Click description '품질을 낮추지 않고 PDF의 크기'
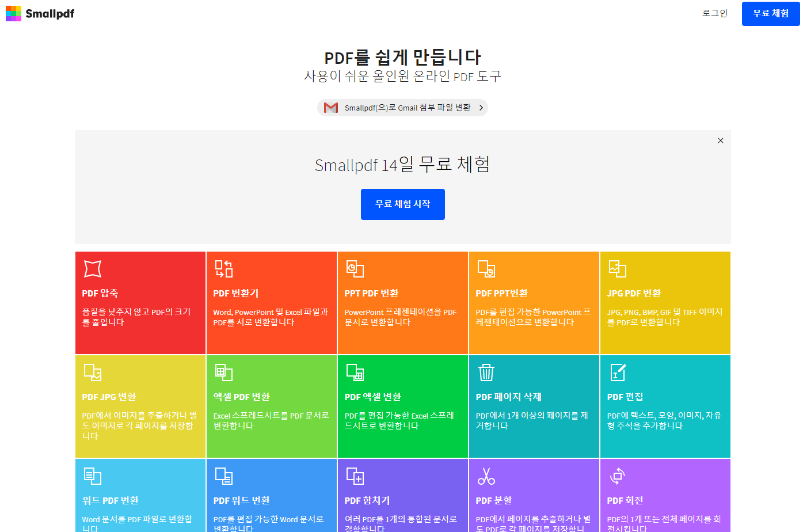The image size is (803, 532). tap(136, 311)
